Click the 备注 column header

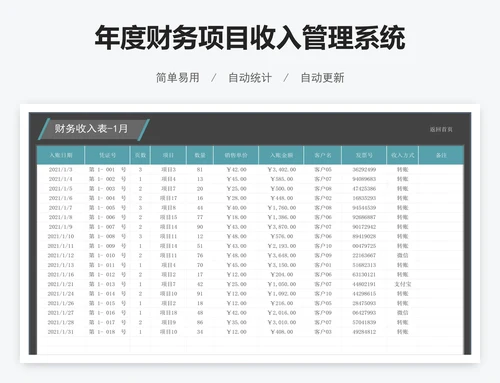(441, 155)
